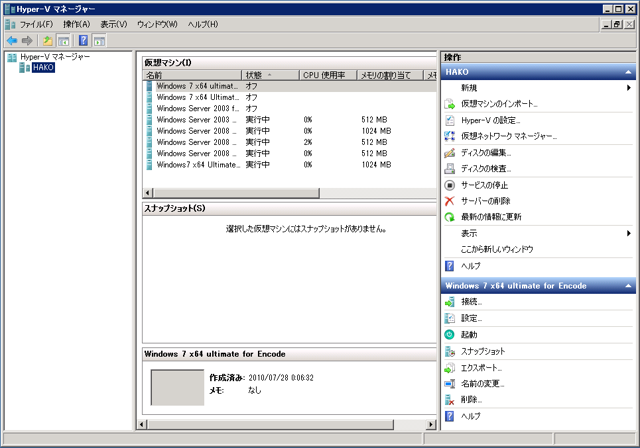Expand the 表示 submenu arrow in actions
The width and height of the screenshot is (640, 448).
(x=629, y=233)
